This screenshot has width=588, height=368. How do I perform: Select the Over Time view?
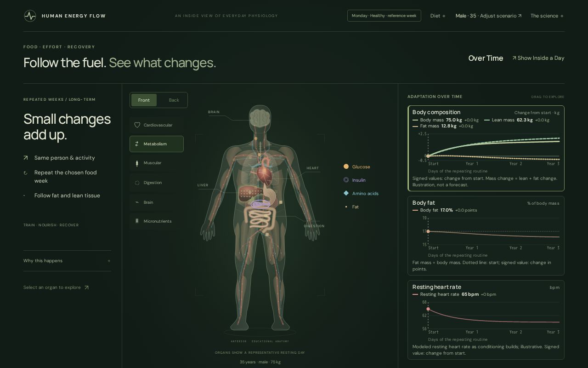pos(486,58)
